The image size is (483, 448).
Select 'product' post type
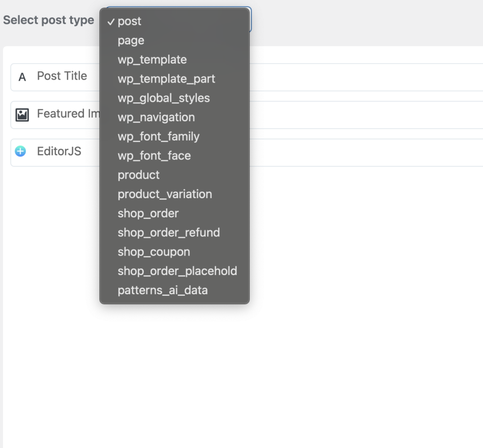[x=139, y=175]
